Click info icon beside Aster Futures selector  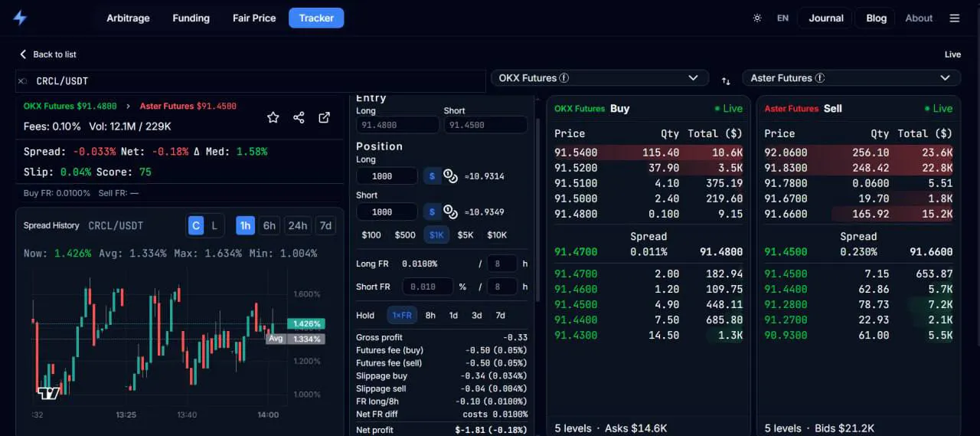click(x=820, y=78)
